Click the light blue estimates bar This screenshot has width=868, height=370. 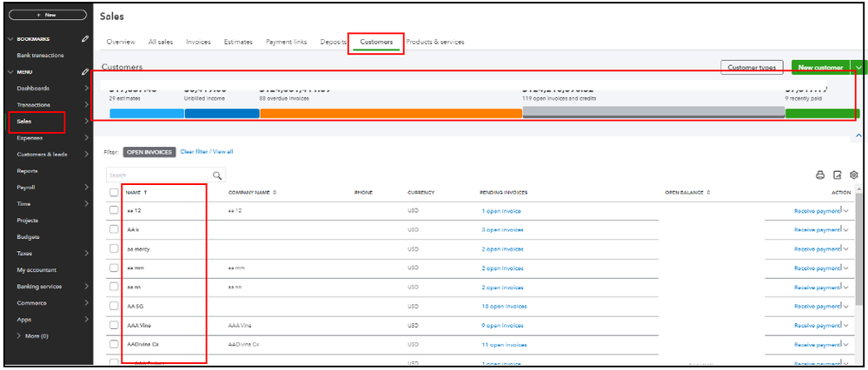(x=147, y=114)
